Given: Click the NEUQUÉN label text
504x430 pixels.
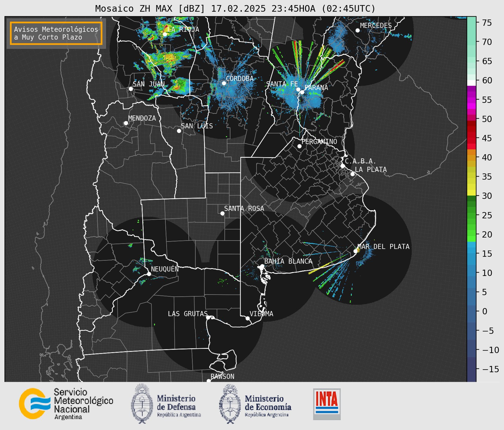Looking at the screenshot, I should 165,269.
